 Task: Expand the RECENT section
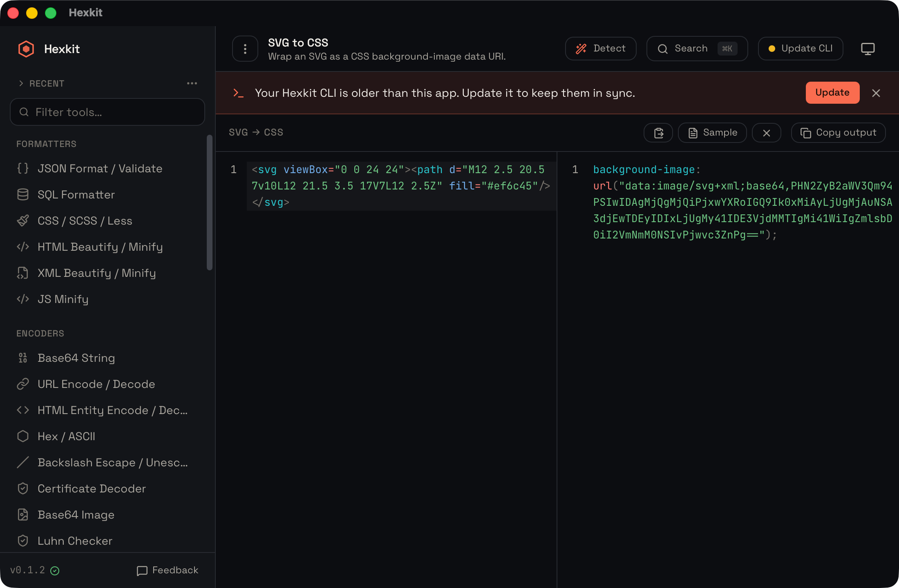tap(41, 83)
